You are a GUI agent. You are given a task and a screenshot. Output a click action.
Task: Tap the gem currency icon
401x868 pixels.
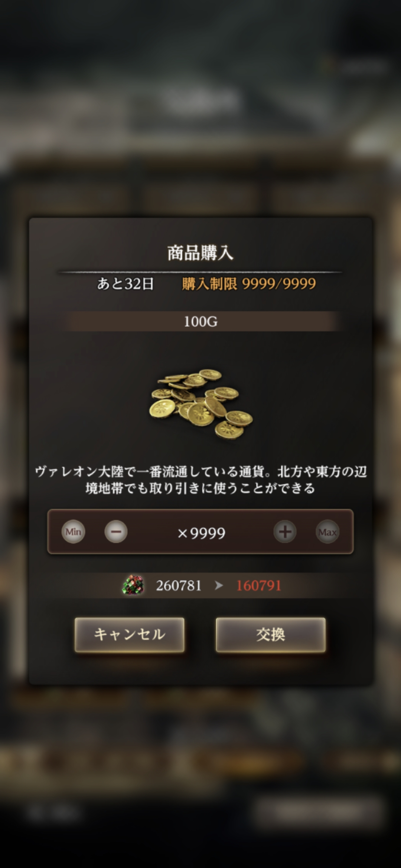click(133, 585)
